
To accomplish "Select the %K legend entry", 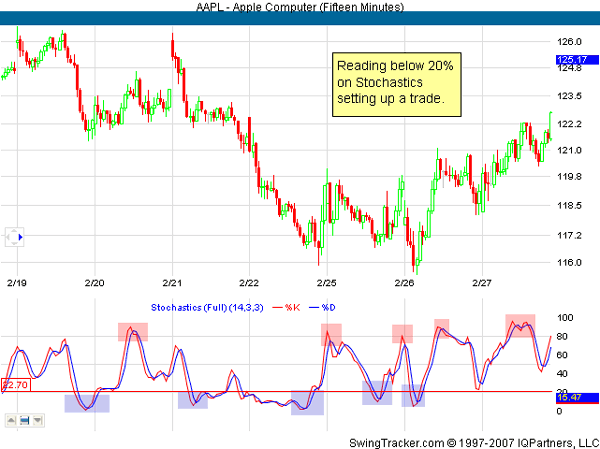I will pyautogui.click(x=287, y=307).
